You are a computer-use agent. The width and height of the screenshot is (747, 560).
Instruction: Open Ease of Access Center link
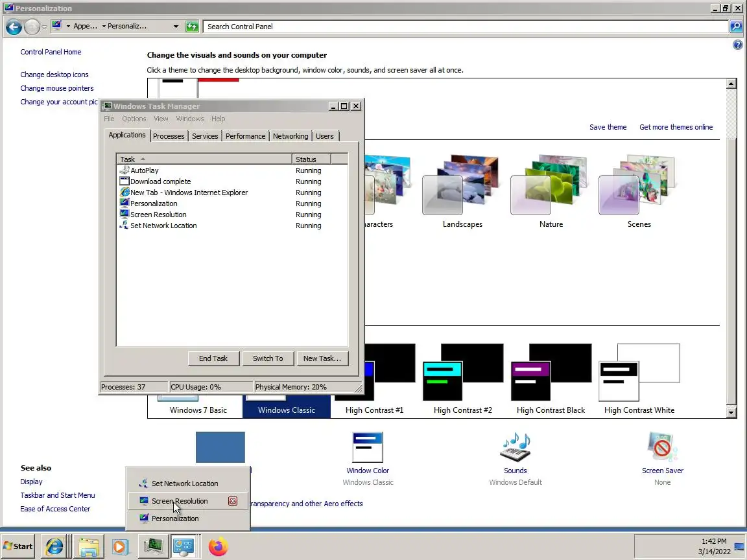pos(54,509)
